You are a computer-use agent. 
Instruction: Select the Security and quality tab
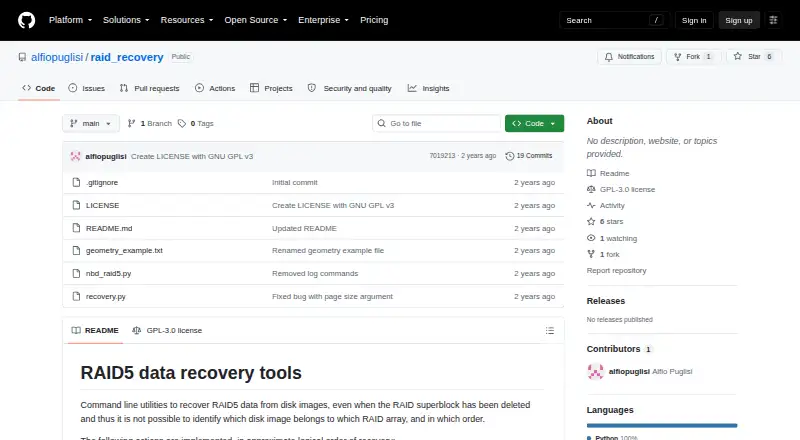tap(349, 88)
